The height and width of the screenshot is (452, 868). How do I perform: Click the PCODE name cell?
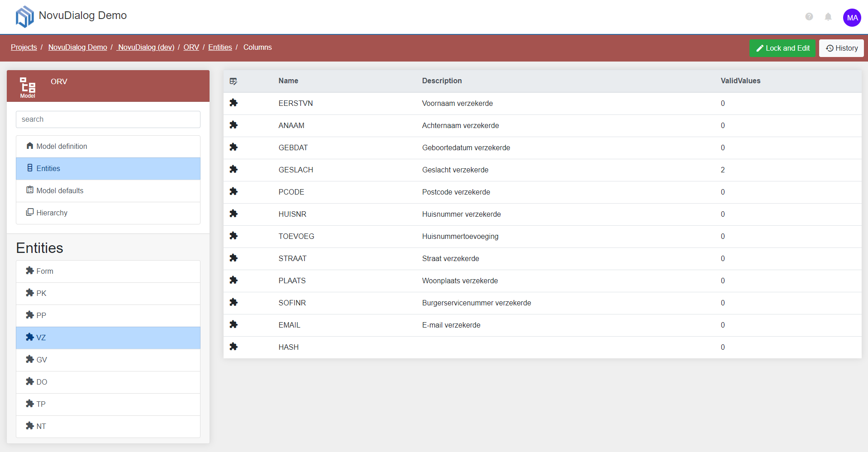[291, 192]
